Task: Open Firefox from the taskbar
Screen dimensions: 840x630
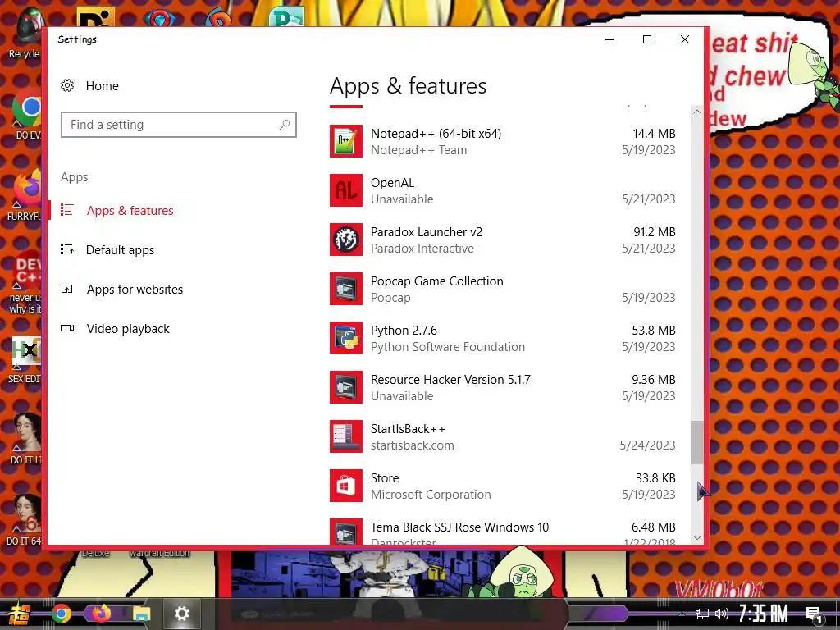Action: 101,614
